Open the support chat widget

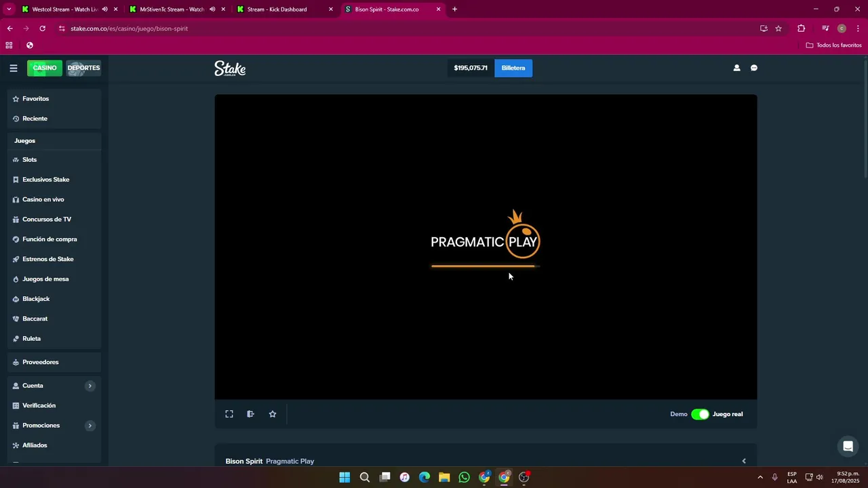coord(848,446)
